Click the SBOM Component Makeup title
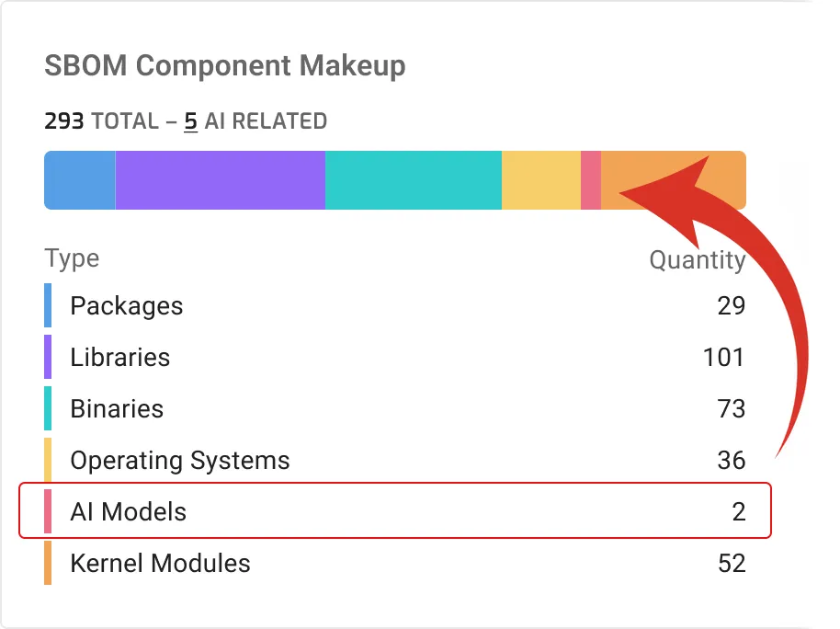This screenshot has height=629, width=840. (x=225, y=66)
